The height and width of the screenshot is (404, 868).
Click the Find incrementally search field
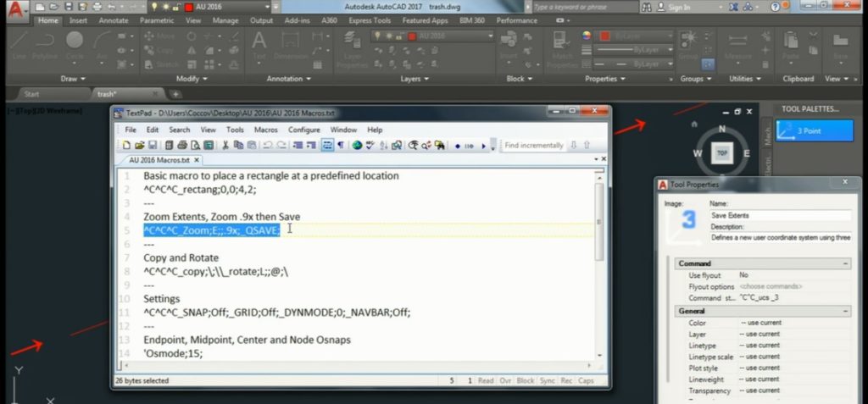pyautogui.click(x=534, y=146)
